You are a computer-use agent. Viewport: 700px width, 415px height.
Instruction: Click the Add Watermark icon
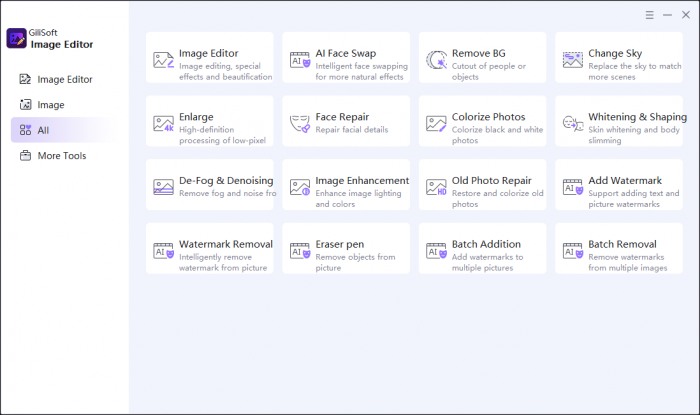573,187
